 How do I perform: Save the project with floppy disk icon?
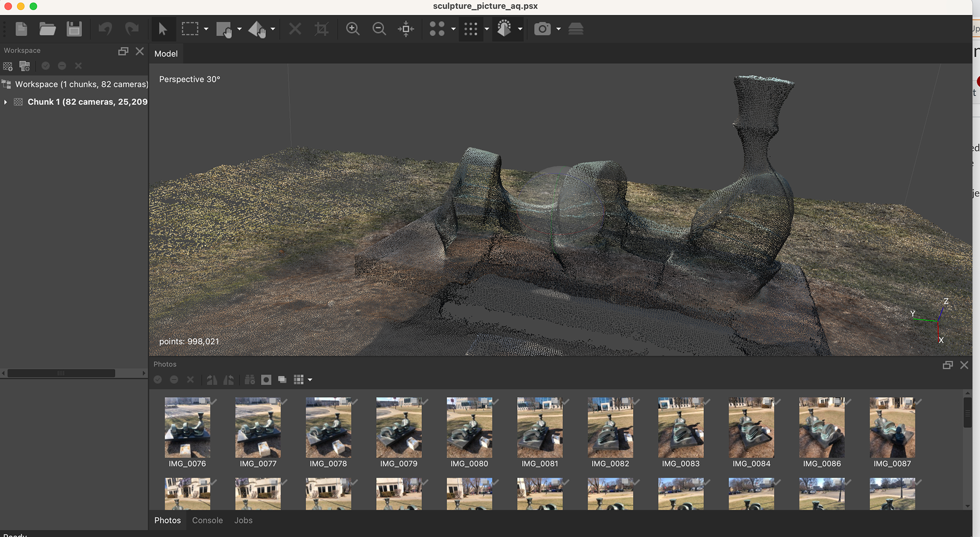click(x=74, y=29)
